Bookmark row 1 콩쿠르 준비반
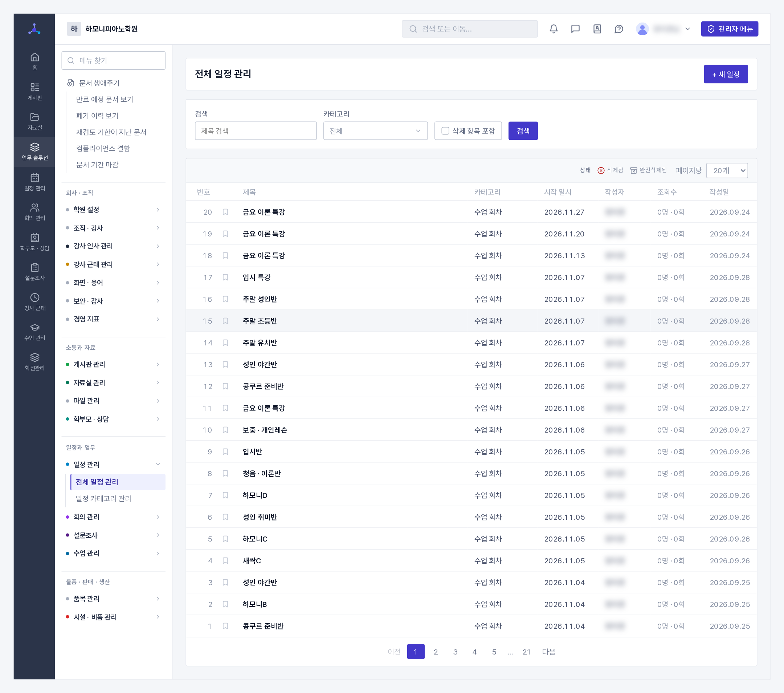This screenshot has height=693, width=784. tap(225, 626)
